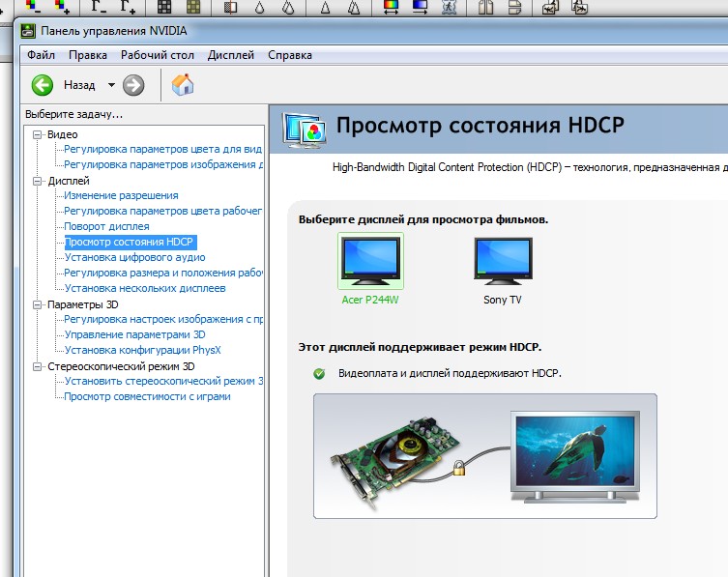Go to the Home page icon
The height and width of the screenshot is (577, 728).
pos(183,85)
